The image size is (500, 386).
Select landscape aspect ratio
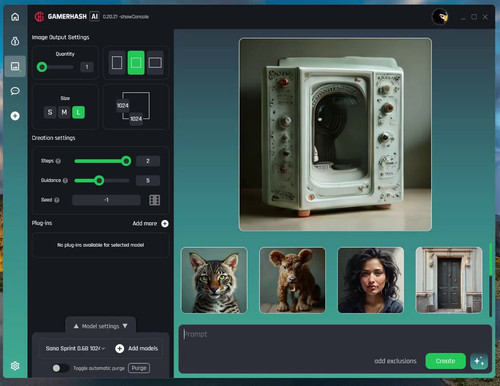155,63
